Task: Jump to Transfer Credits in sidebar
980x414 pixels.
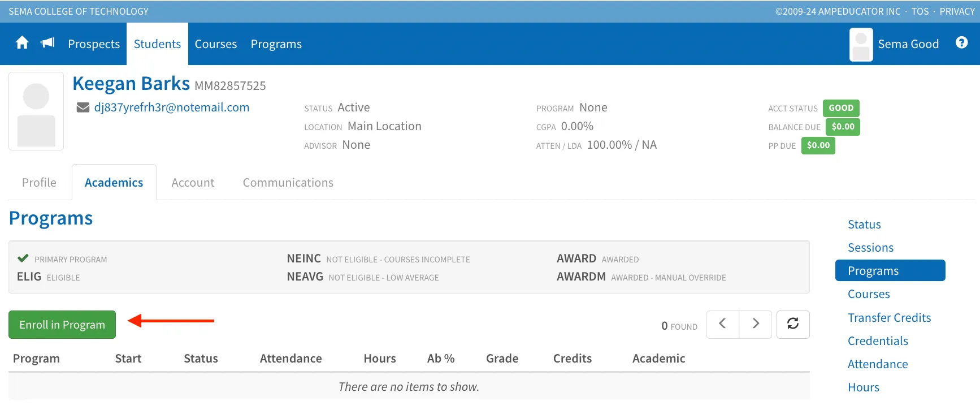Action: pyautogui.click(x=889, y=318)
